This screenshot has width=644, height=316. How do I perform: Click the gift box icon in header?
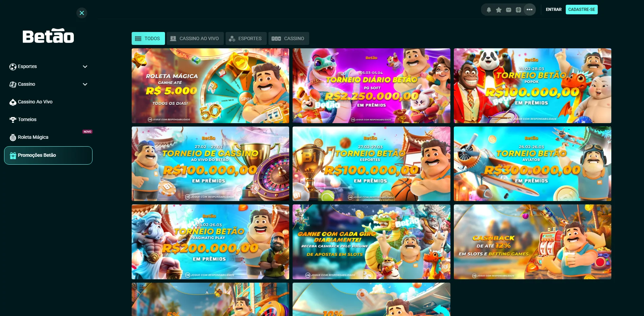(x=518, y=10)
